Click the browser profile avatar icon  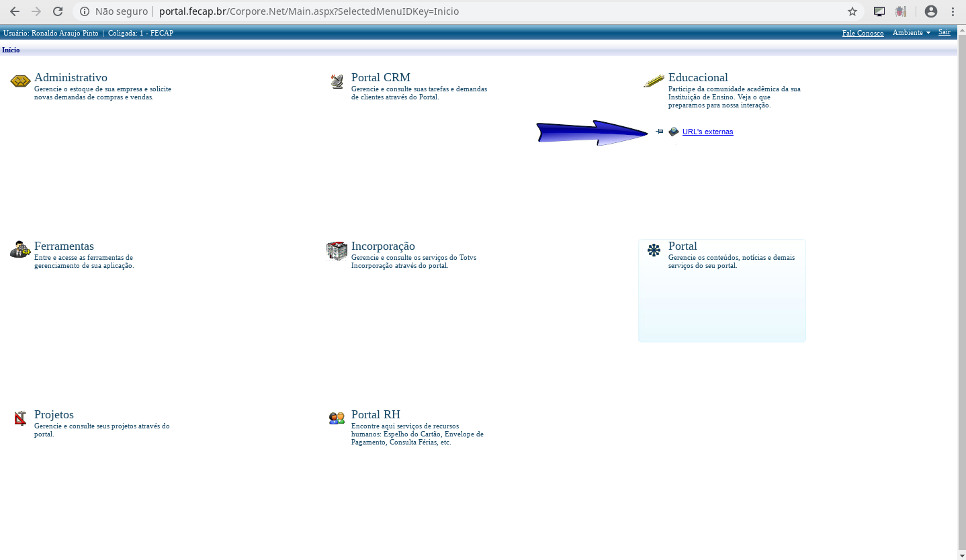[x=930, y=11]
